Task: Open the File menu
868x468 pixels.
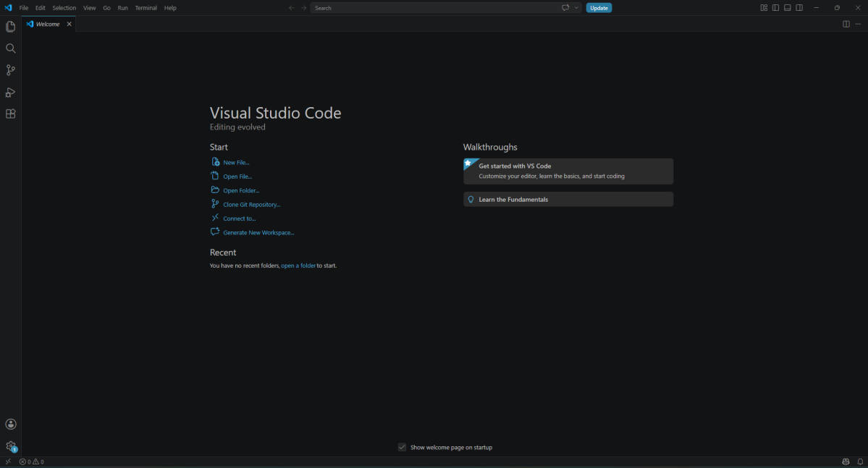Action: point(24,8)
